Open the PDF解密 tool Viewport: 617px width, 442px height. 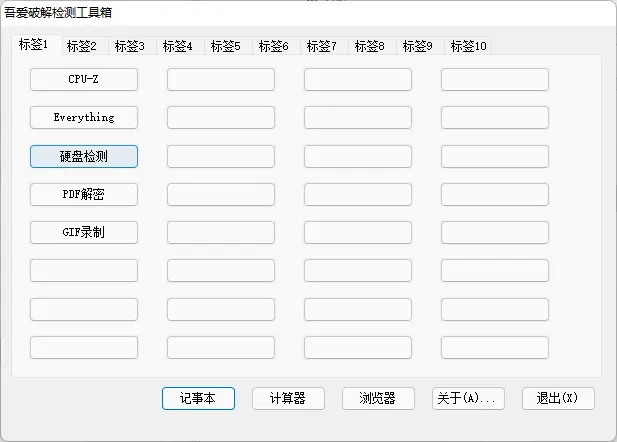[84, 194]
